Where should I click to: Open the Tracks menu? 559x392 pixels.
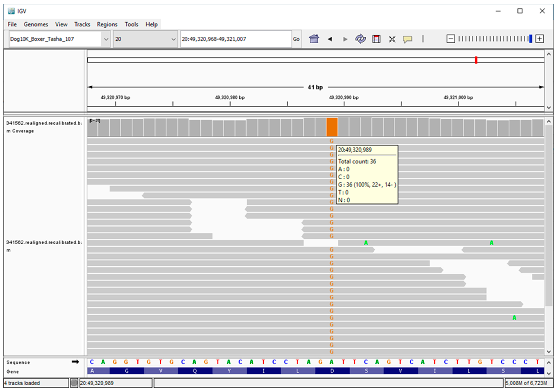point(82,24)
